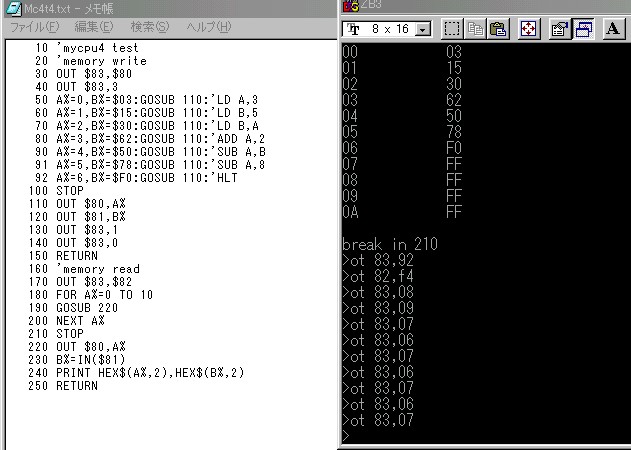Image resolution: width=631 pixels, height=450 pixels.
Task: Click the empty '>' prompt in ZB3 console
Action: pyautogui.click(x=346, y=436)
